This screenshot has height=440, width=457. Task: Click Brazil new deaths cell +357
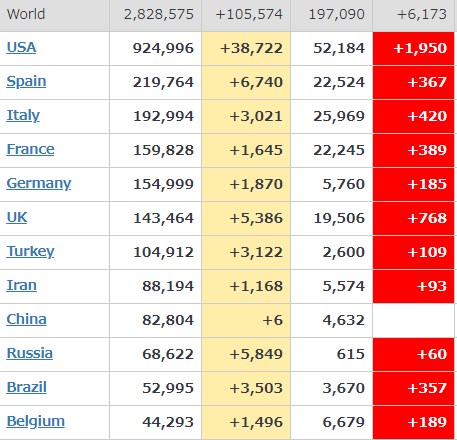tap(413, 388)
